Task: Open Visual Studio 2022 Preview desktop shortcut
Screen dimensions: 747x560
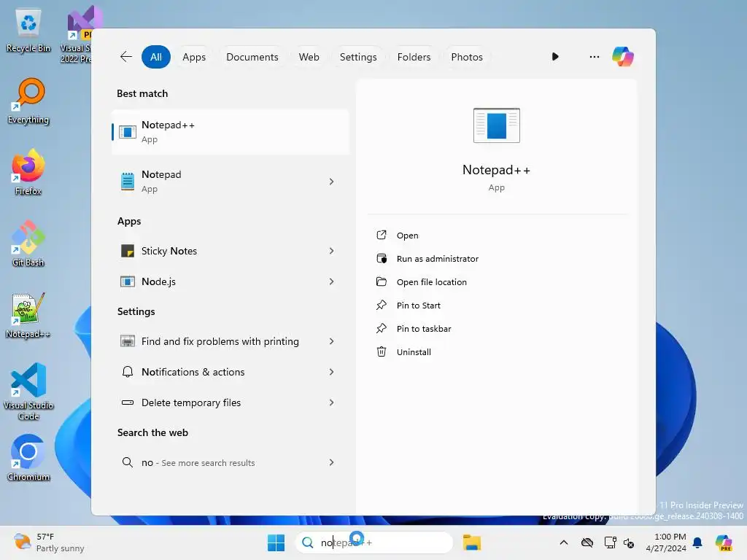Action: [76, 34]
